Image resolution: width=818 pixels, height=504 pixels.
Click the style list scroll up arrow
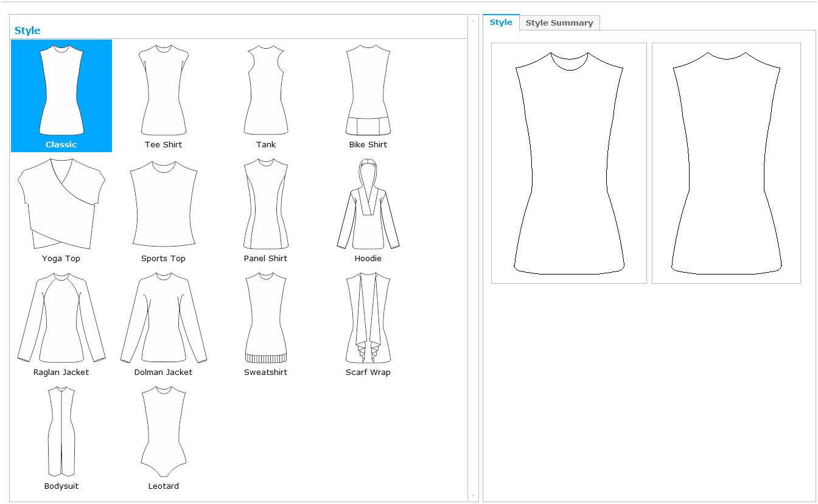(473, 20)
